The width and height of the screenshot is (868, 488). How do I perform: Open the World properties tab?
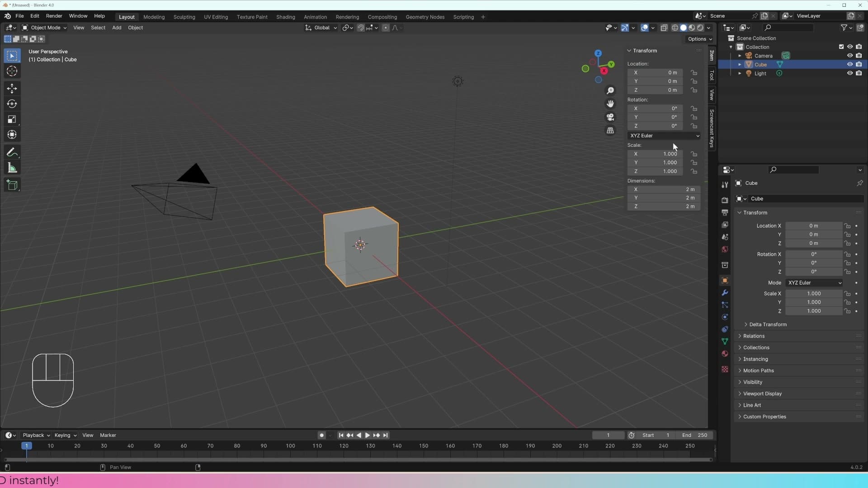725,249
